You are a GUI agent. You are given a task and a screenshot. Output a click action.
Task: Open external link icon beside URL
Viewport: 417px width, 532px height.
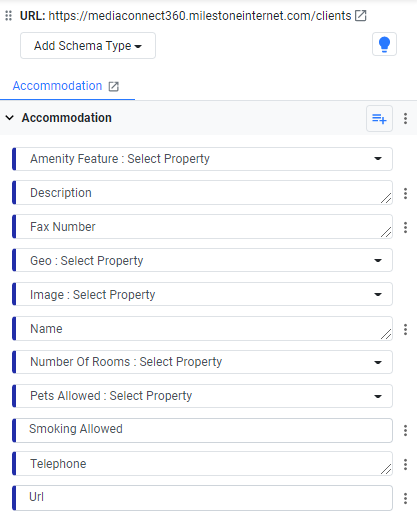(360, 16)
